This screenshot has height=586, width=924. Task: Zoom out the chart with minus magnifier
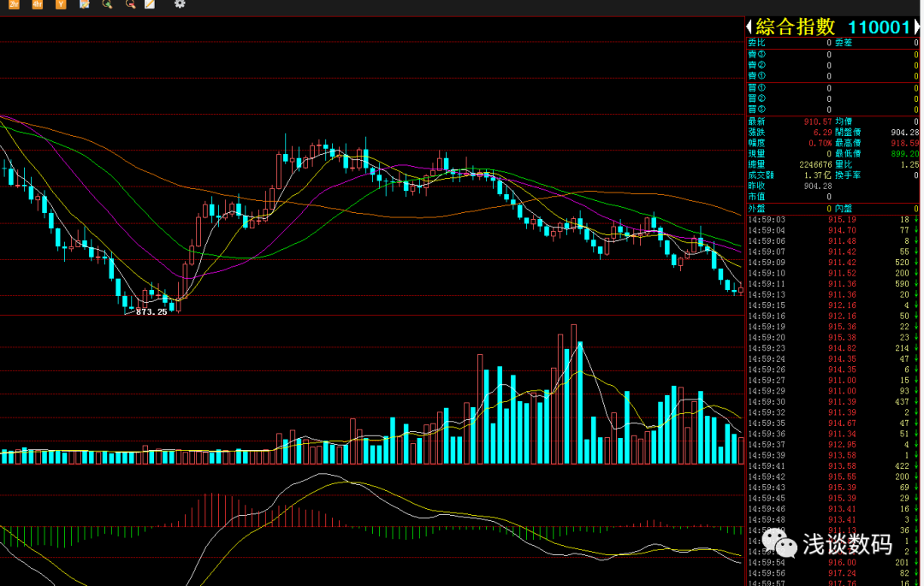pyautogui.click(x=130, y=4)
